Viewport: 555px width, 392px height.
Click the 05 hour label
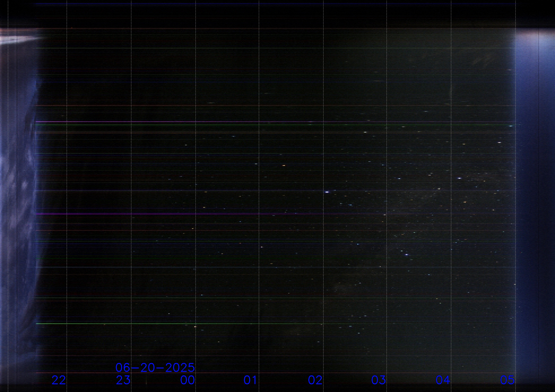[507, 380]
